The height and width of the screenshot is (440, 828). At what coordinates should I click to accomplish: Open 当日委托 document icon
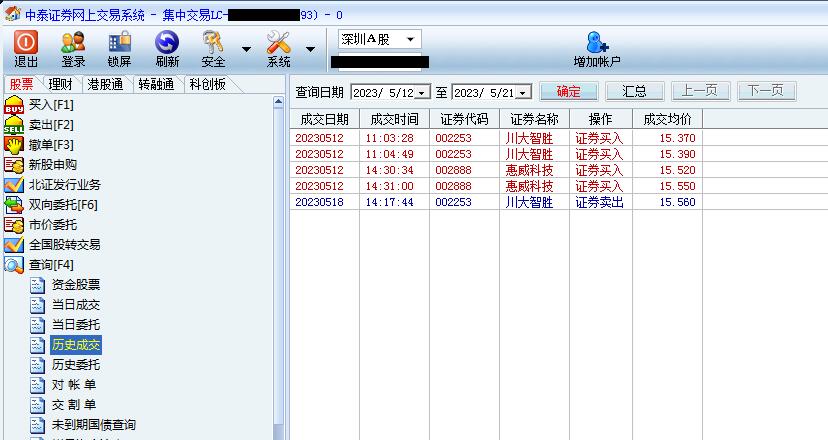tap(37, 325)
